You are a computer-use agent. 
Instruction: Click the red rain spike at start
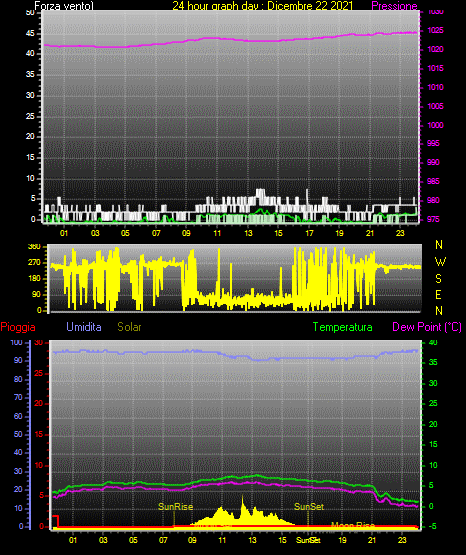click(x=56, y=521)
